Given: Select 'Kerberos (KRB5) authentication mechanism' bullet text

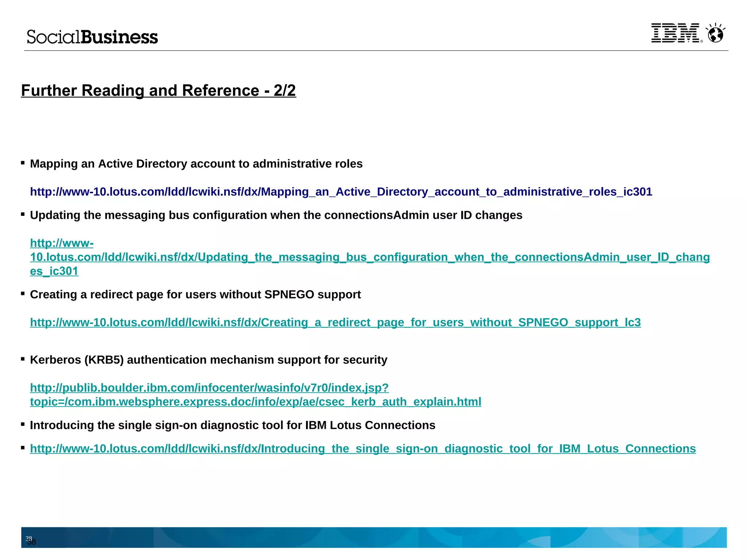Looking at the screenshot, I should tap(209, 360).
